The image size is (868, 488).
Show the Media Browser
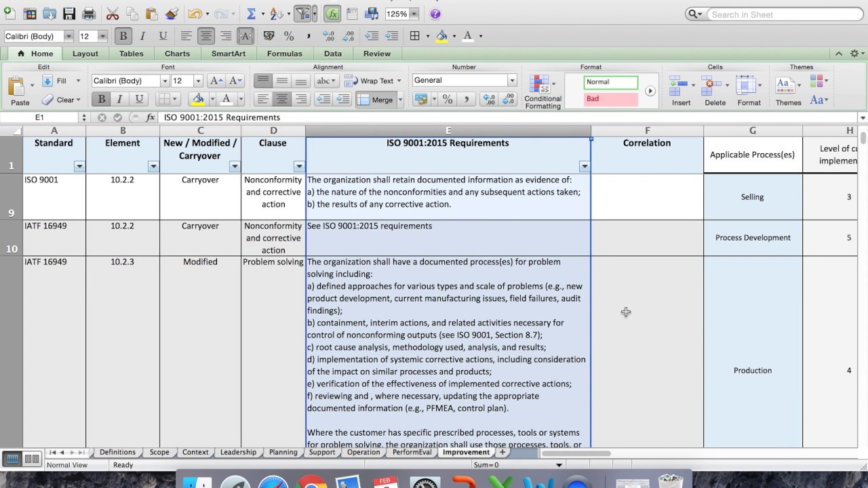coord(372,14)
